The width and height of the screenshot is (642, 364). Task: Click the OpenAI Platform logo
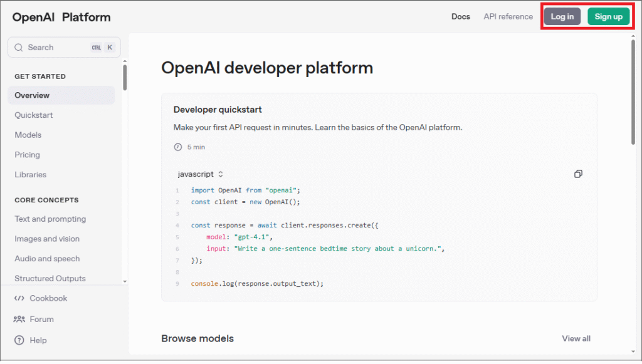[61, 17]
